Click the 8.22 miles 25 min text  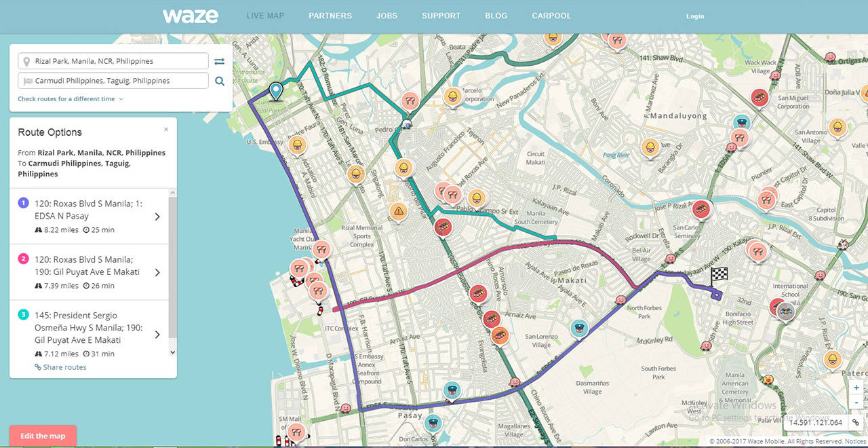pyautogui.click(x=75, y=230)
